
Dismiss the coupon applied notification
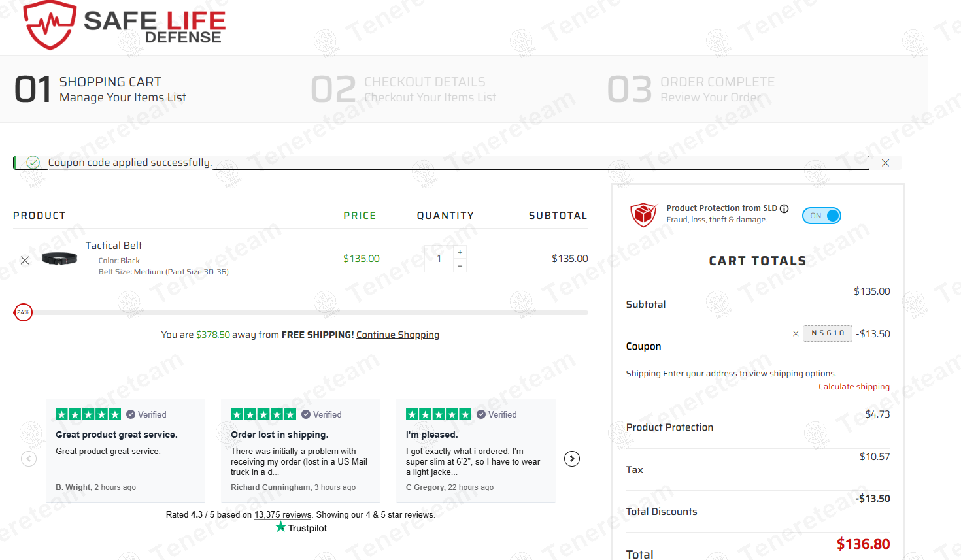coord(885,163)
